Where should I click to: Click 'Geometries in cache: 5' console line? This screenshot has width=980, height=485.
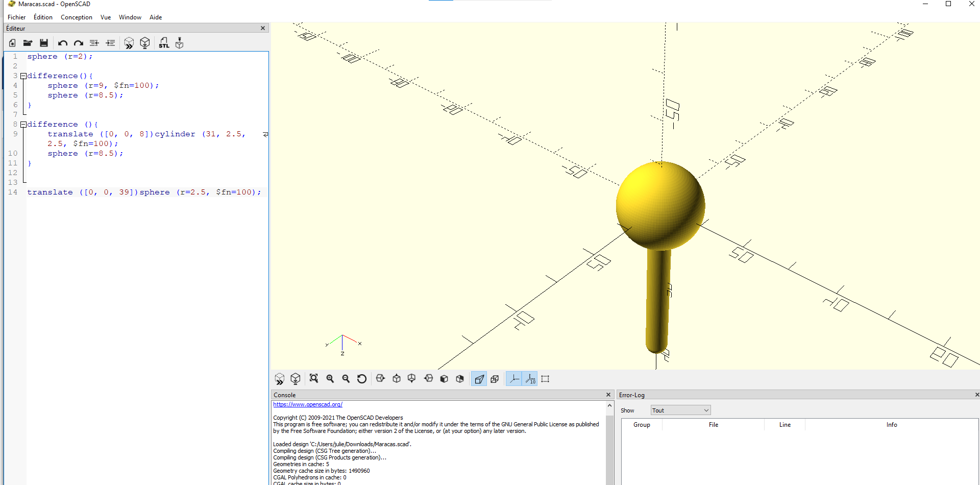pos(301,464)
